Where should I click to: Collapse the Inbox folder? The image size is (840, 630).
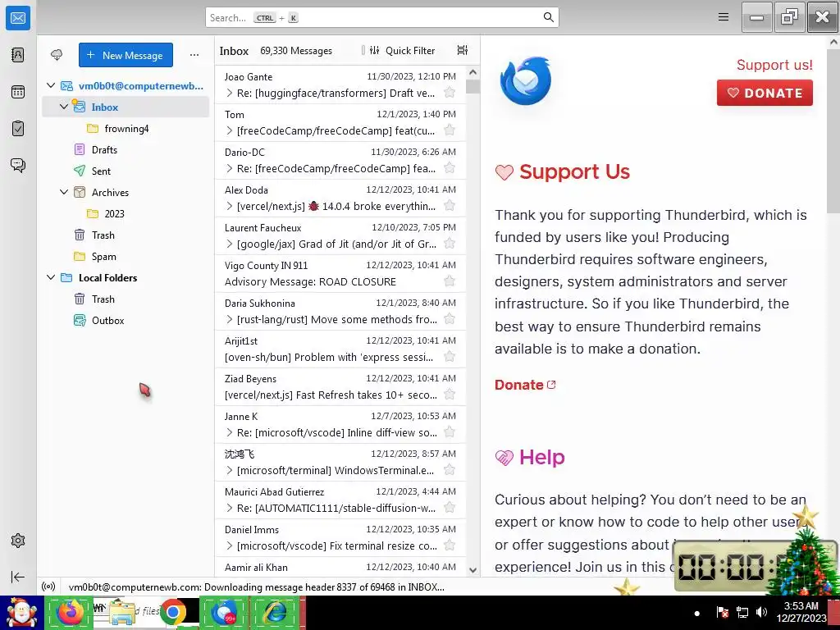pyautogui.click(x=64, y=107)
